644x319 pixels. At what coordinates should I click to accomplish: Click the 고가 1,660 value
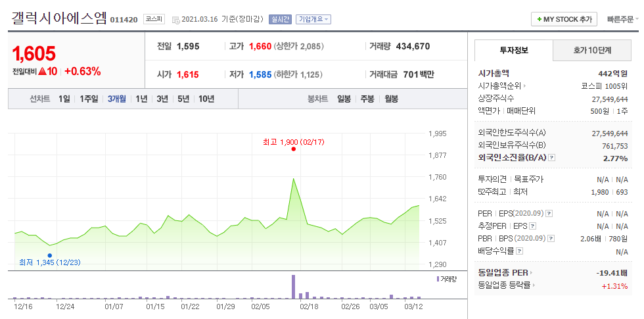click(x=260, y=47)
